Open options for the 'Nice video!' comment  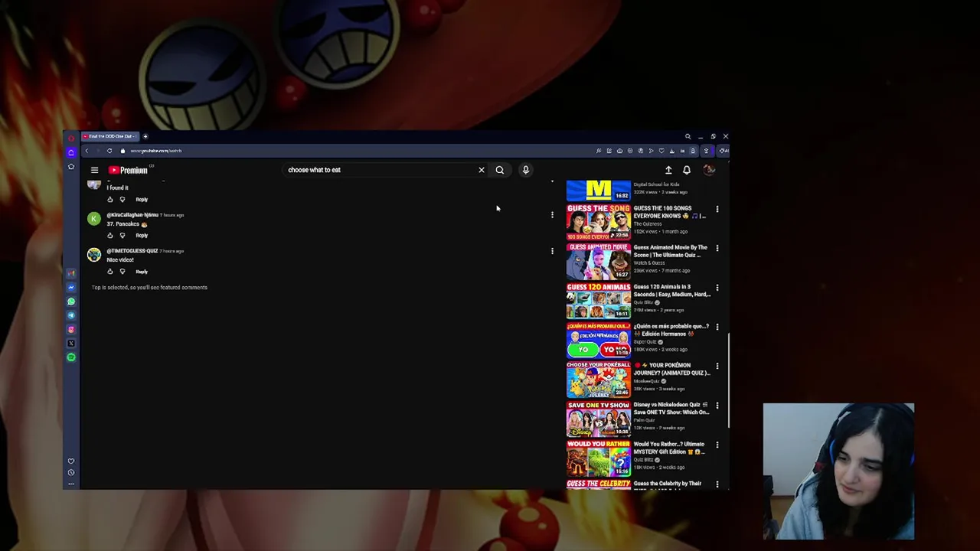tap(552, 251)
